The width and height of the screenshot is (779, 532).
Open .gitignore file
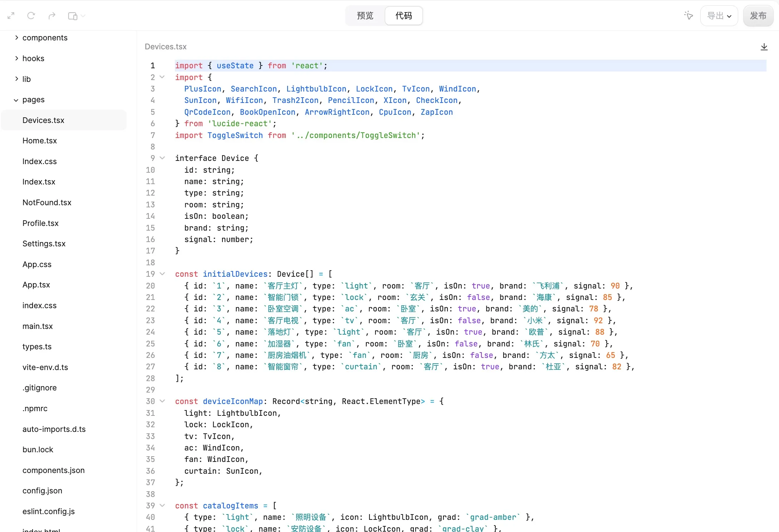[x=39, y=388]
